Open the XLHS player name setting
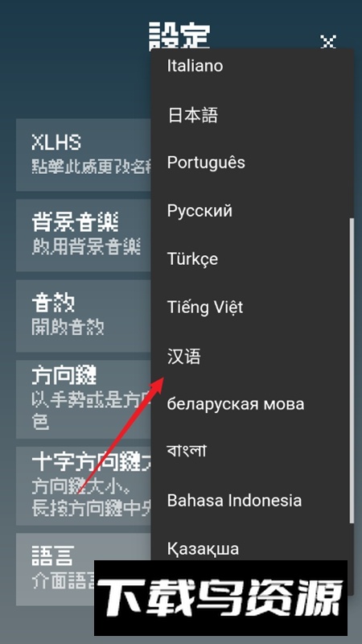 84,155
